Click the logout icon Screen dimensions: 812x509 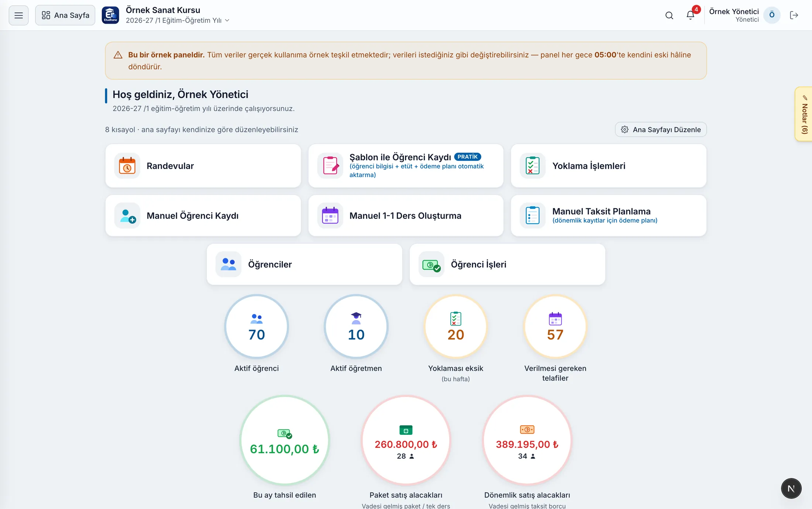tap(794, 15)
